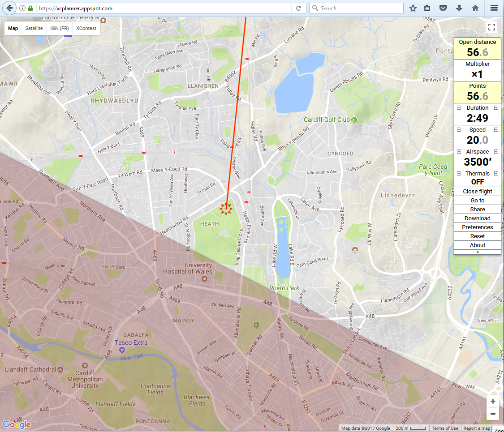This screenshot has height=432, width=504.
Task: Zoom out on the map
Action: coord(493,414)
